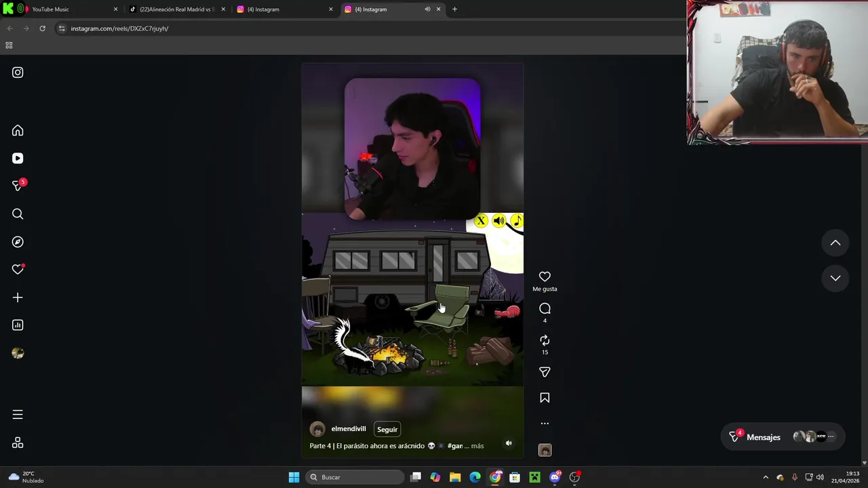
Task: Go forward with the browser forward arrow
Action: 26,28
